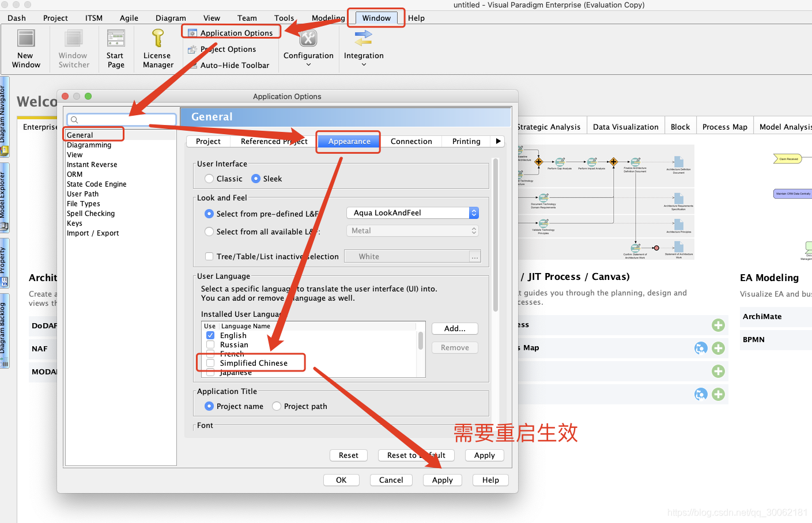This screenshot has height=523, width=812.
Task: Click the OK button
Action: (341, 480)
